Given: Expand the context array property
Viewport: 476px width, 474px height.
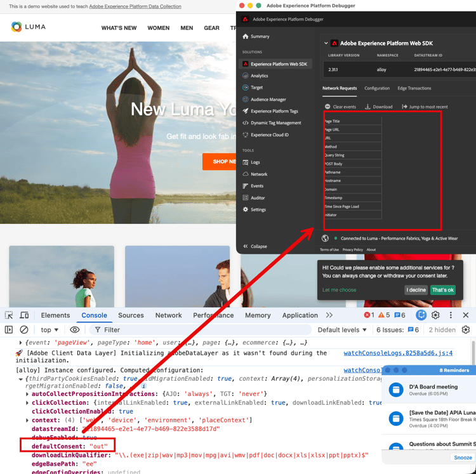Looking at the screenshot, I should tap(27, 421).
